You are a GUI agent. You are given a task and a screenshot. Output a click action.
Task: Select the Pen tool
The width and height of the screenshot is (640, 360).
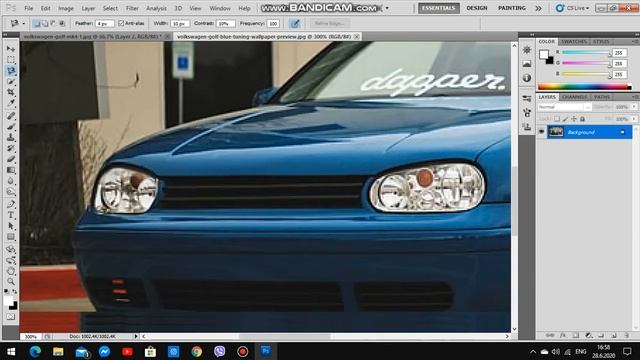11,204
